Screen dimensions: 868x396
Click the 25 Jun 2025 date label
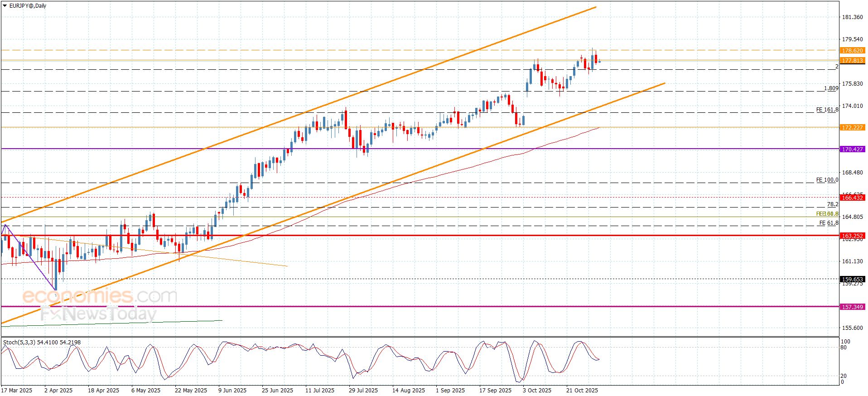point(277,391)
